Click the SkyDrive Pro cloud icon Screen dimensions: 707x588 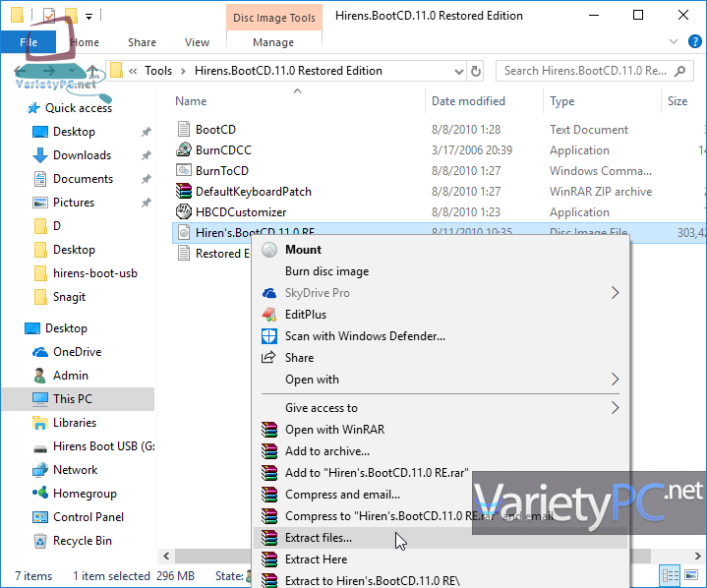click(269, 293)
